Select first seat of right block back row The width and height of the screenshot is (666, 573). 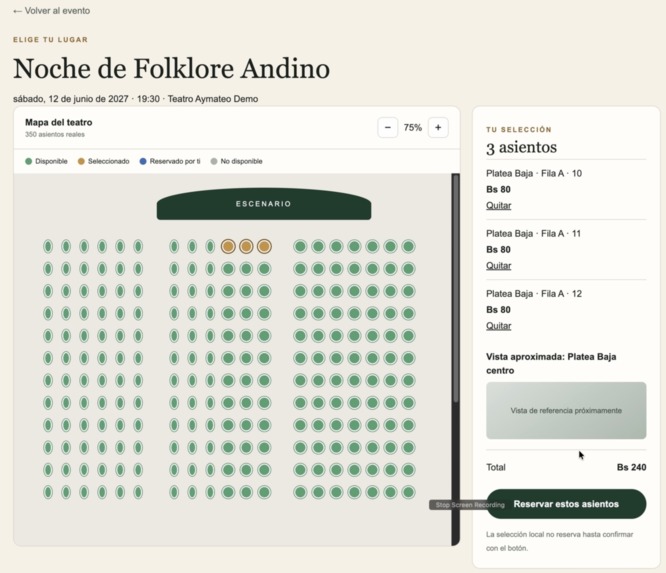pos(300,492)
